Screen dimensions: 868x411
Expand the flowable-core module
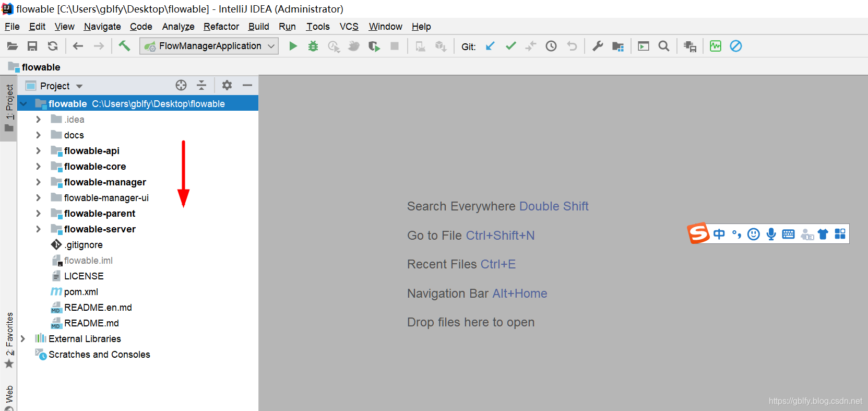38,167
